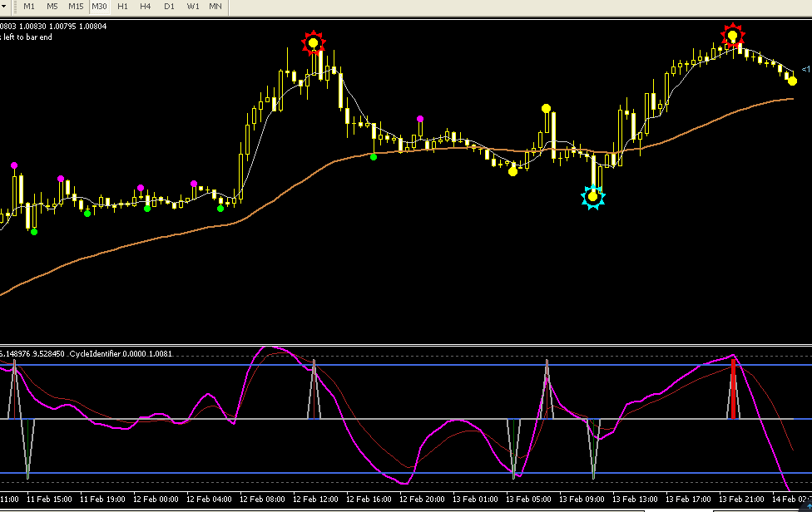Screen dimensions: 812x512
Task: Click the red star sell signal near 12 Feb 12:00
Action: (x=314, y=43)
